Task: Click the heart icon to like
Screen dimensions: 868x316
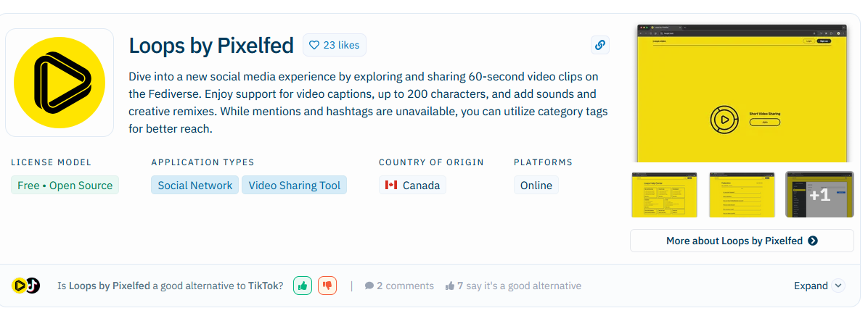Action: [314, 45]
